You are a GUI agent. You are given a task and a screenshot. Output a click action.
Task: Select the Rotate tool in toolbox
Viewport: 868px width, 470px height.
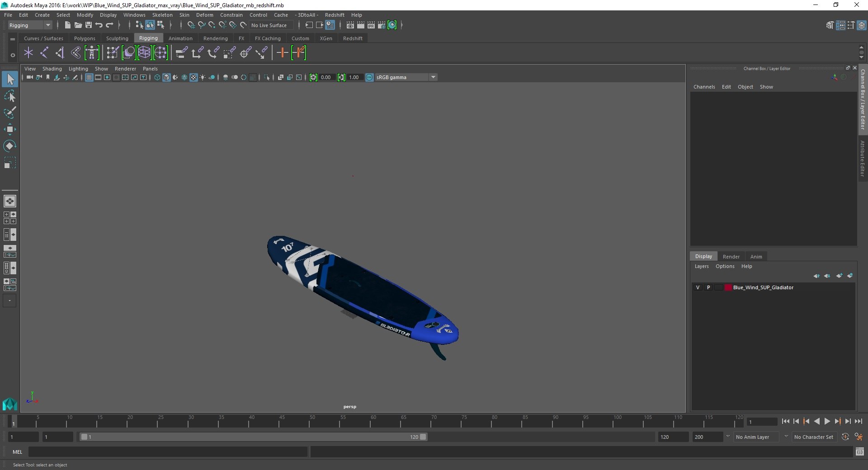[x=10, y=146]
